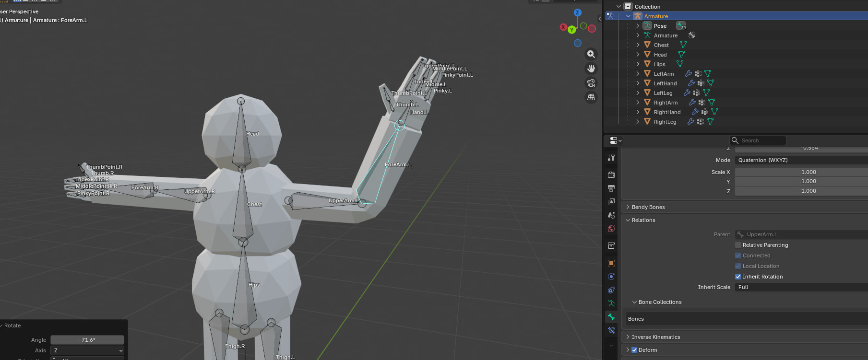Open the Tool properties tab
Screen dimensions: 868x360
[x=611, y=158]
